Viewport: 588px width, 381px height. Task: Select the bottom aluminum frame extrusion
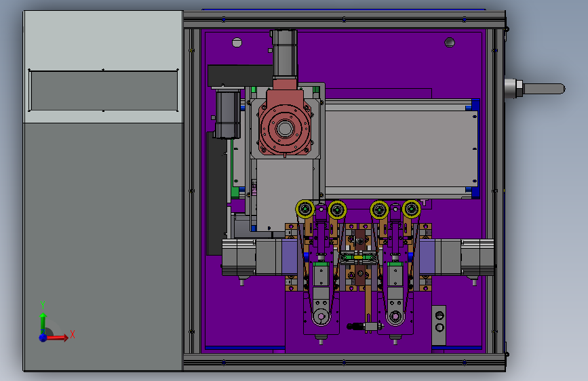pos(345,362)
